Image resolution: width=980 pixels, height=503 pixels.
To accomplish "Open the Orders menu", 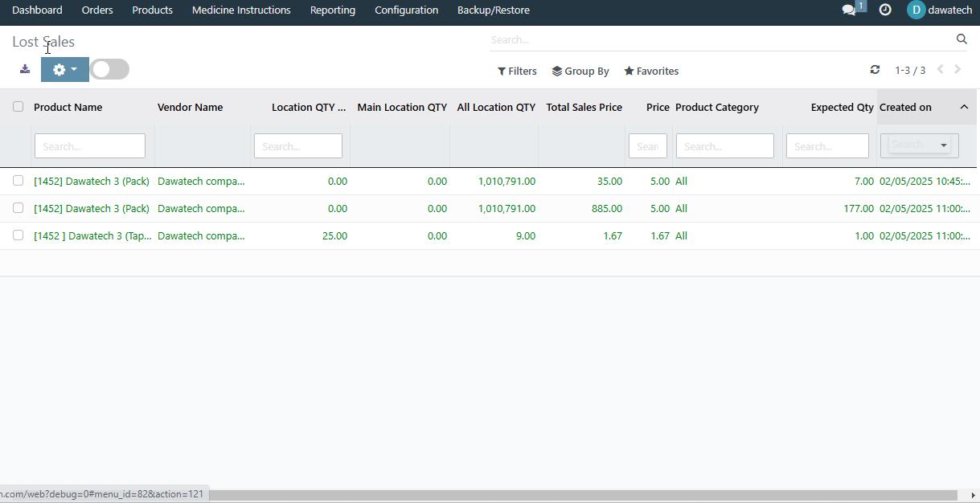I will coord(97,10).
